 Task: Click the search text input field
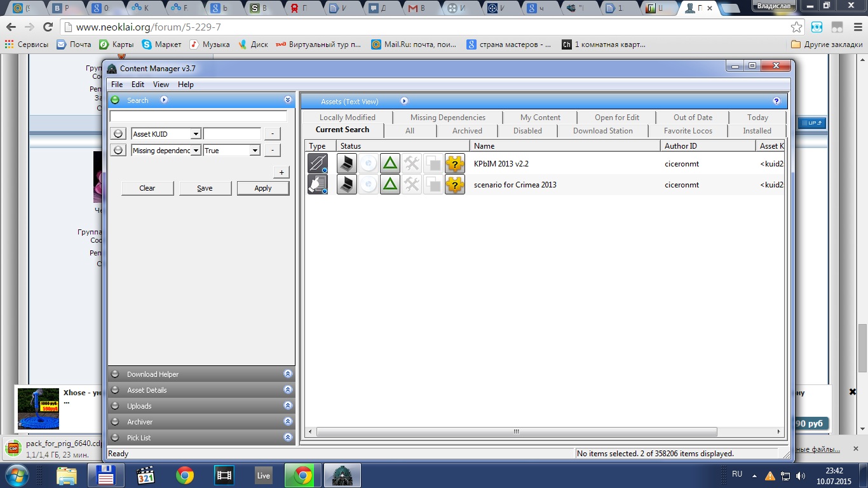pos(198,117)
